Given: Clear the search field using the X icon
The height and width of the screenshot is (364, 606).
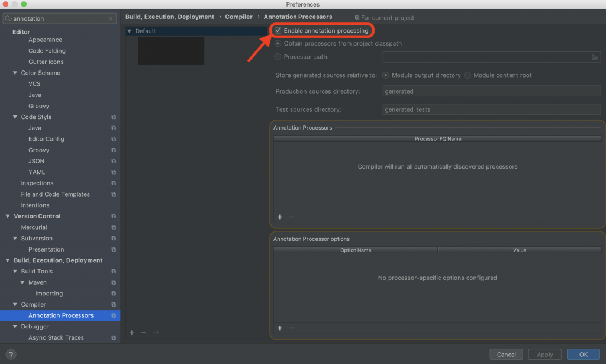Looking at the screenshot, I should click(x=110, y=18).
